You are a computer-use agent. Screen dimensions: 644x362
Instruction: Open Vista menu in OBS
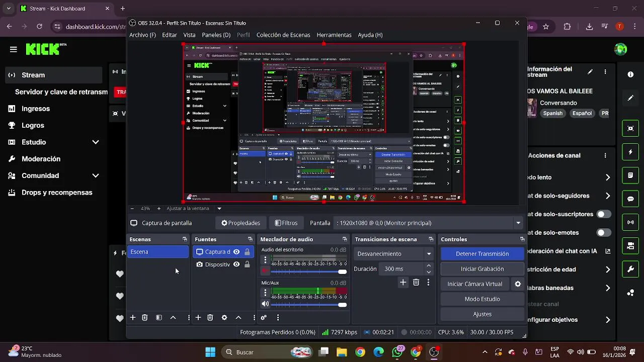coord(190,35)
